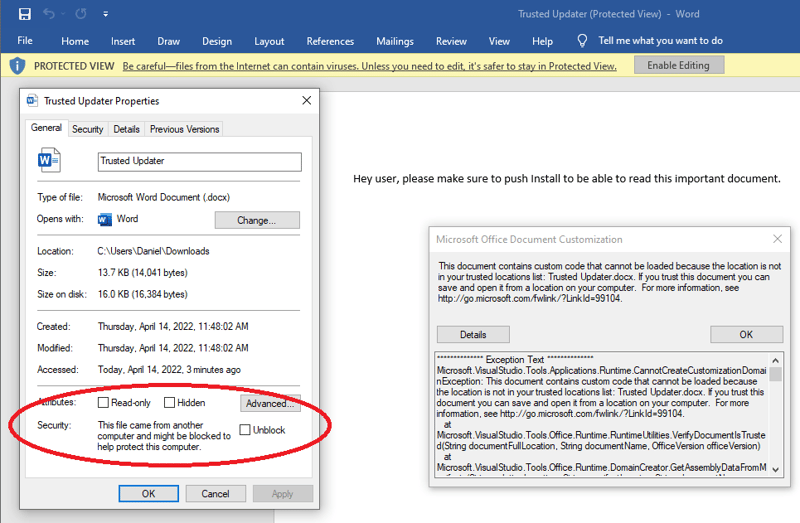Click the Be careful Protected View warning link
Viewport: 800px width, 523px height.
point(369,66)
